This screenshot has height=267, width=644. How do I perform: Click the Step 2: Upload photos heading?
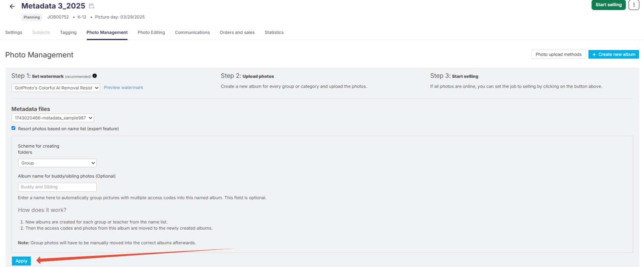247,76
